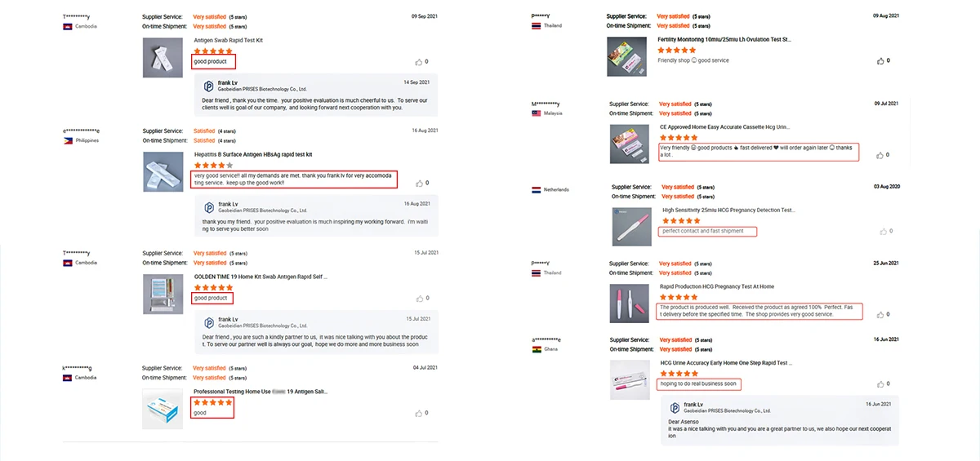The image size is (980, 461).
Task: Like the GOLDEN TIME Home Kit review
Action: click(418, 299)
